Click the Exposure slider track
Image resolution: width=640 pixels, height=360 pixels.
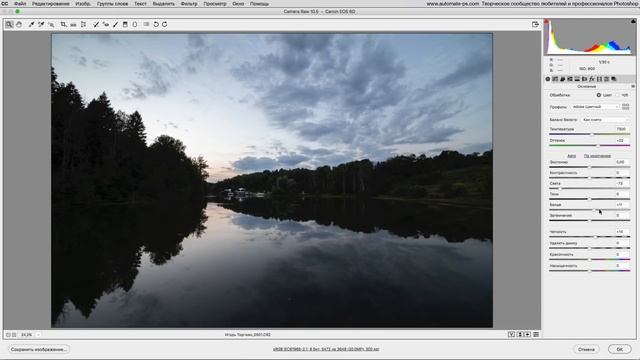589,167
